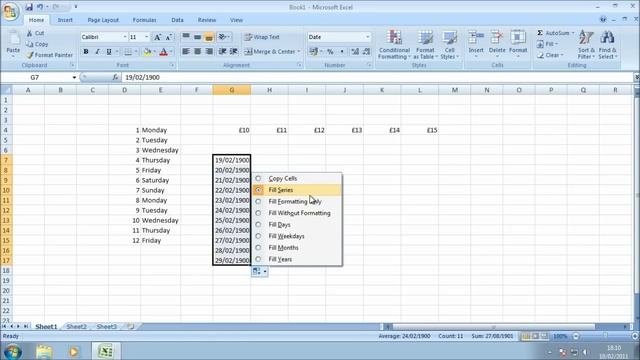Click the Cut scissors icon
Viewport: 640px width, 360px height.
pos(29,33)
